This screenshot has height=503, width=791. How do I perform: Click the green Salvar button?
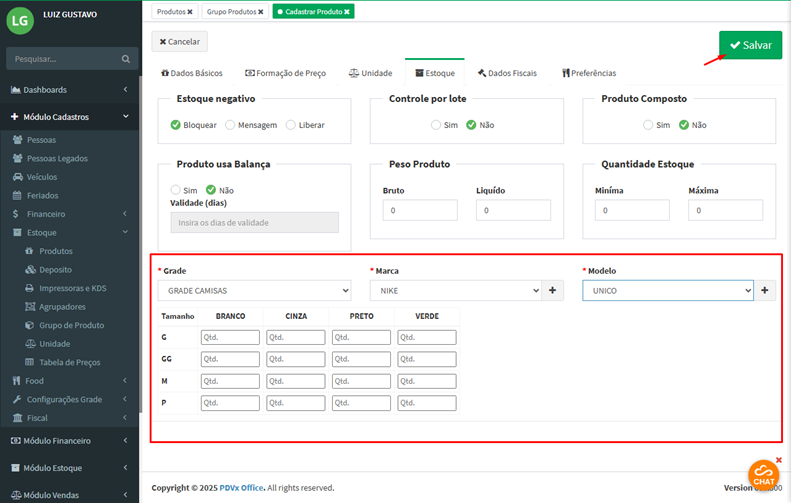pyautogui.click(x=750, y=45)
